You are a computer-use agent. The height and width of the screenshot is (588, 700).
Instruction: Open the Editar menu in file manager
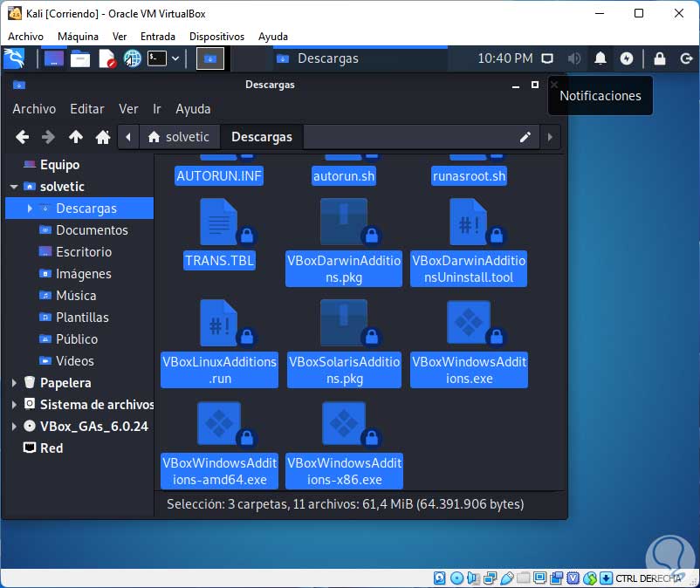(87, 109)
